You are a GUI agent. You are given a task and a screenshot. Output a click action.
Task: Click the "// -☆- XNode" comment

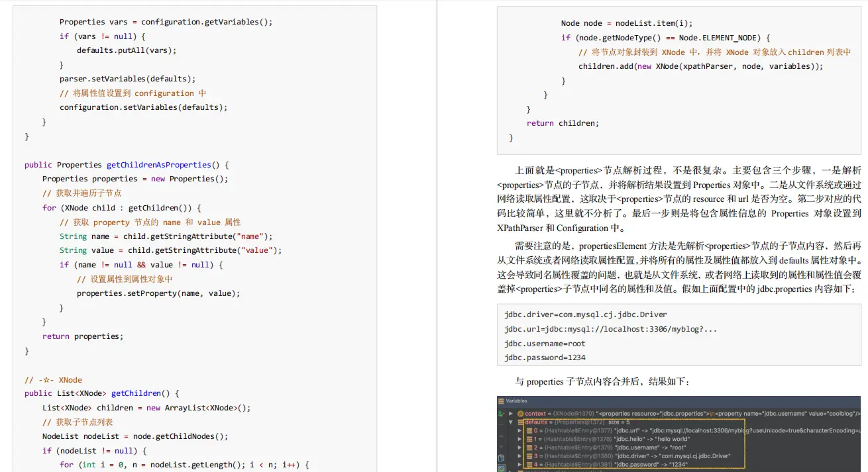(x=54, y=380)
